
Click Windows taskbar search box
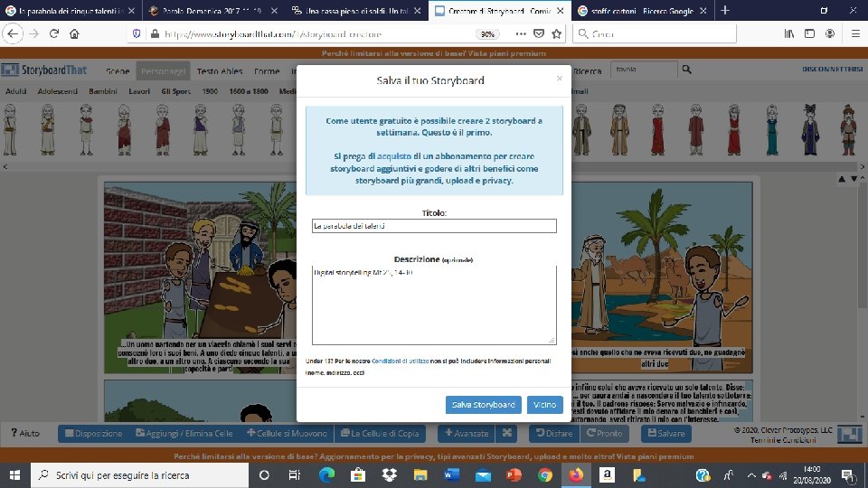pyautogui.click(x=139, y=475)
